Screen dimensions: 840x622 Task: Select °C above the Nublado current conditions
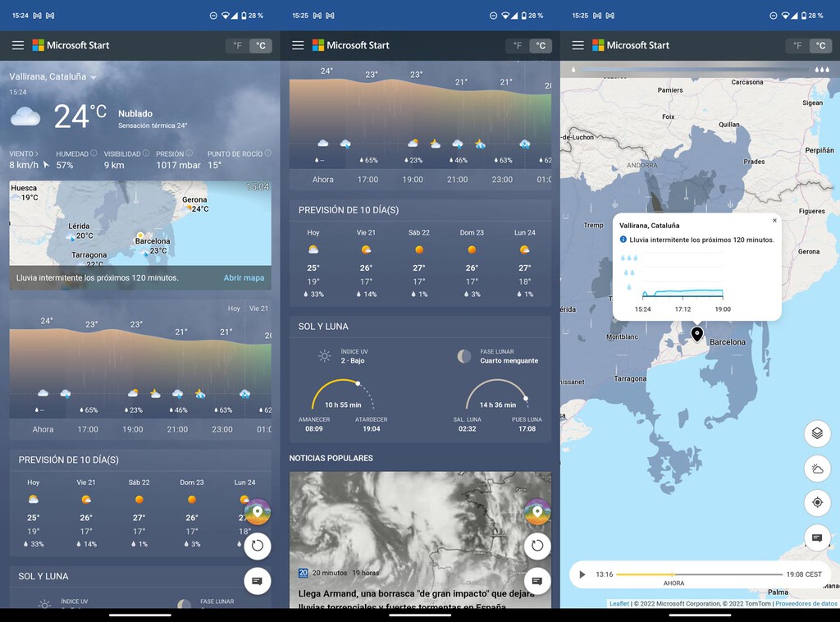point(261,46)
